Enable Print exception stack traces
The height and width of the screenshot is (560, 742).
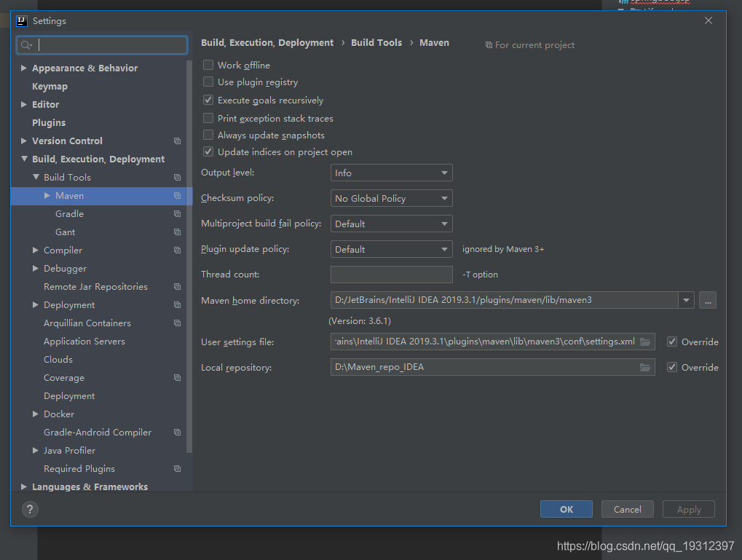(x=208, y=118)
